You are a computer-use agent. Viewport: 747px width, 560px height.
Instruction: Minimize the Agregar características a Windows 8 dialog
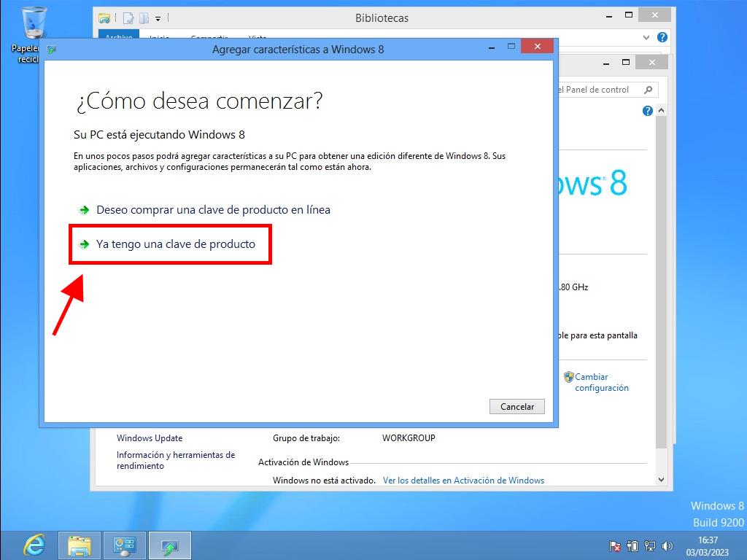pyautogui.click(x=491, y=47)
